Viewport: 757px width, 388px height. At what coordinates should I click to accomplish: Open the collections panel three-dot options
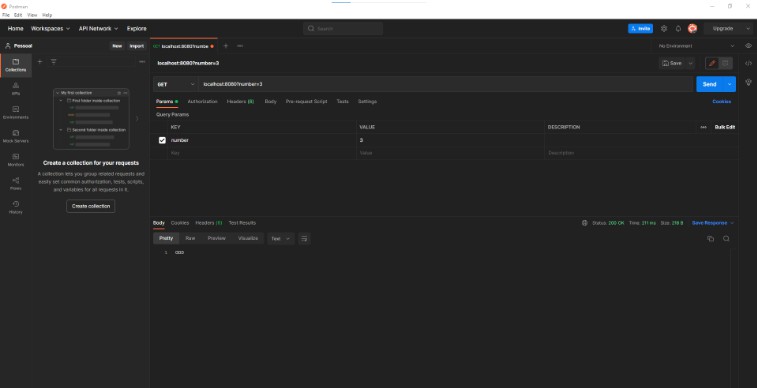pos(142,62)
